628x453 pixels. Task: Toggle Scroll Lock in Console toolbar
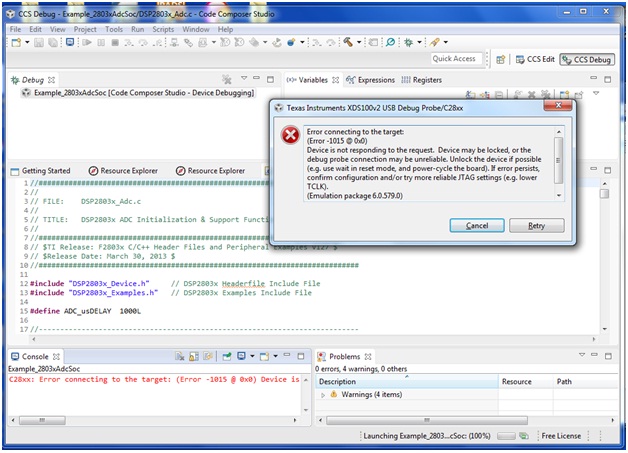click(194, 356)
